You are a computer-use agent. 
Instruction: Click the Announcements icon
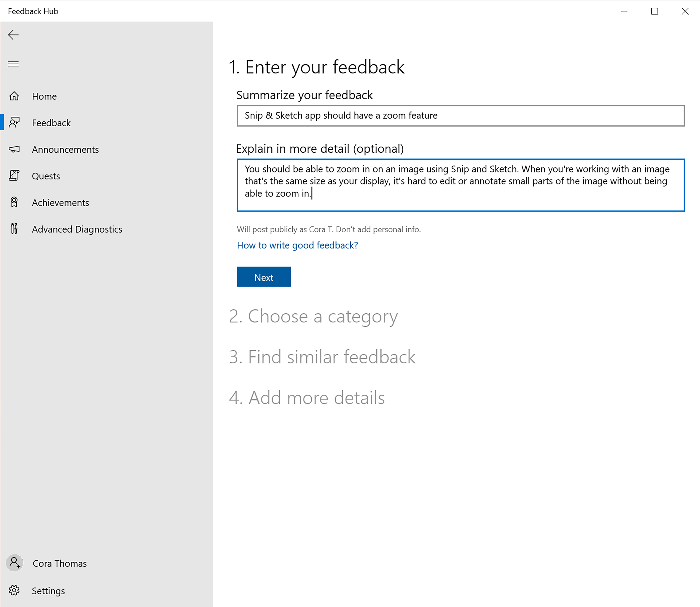pos(15,149)
